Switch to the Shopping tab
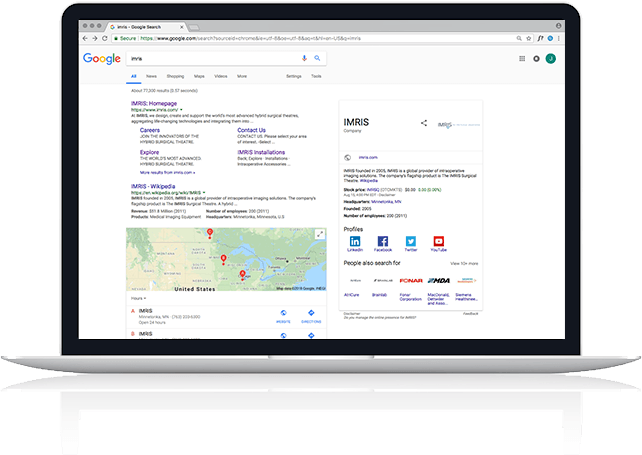The width and height of the screenshot is (642, 455). (175, 76)
